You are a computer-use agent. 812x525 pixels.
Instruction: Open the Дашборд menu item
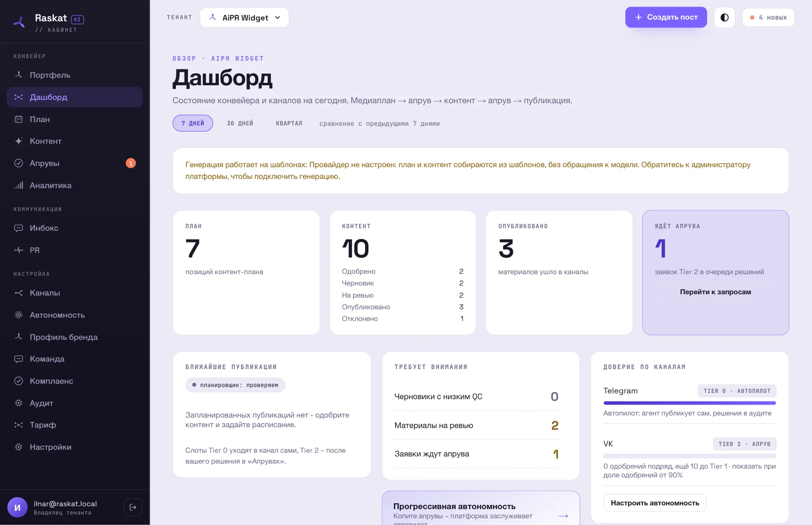pos(75,97)
